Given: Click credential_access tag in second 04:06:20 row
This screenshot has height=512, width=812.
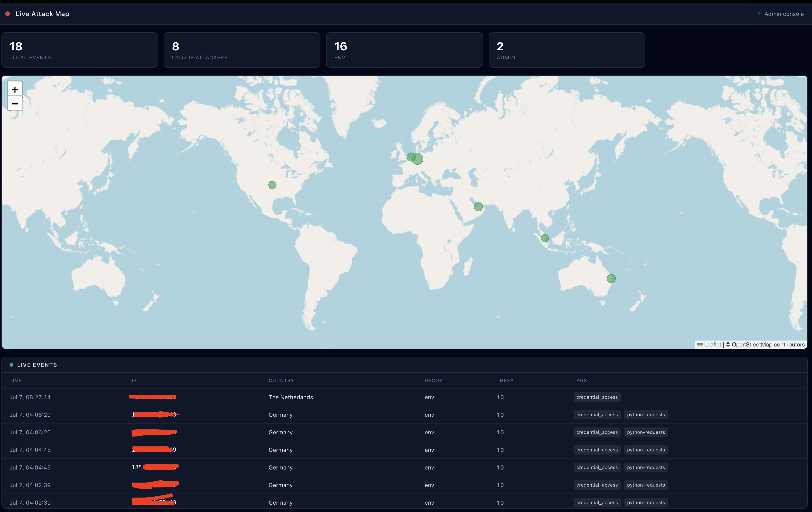Looking at the screenshot, I should point(597,432).
